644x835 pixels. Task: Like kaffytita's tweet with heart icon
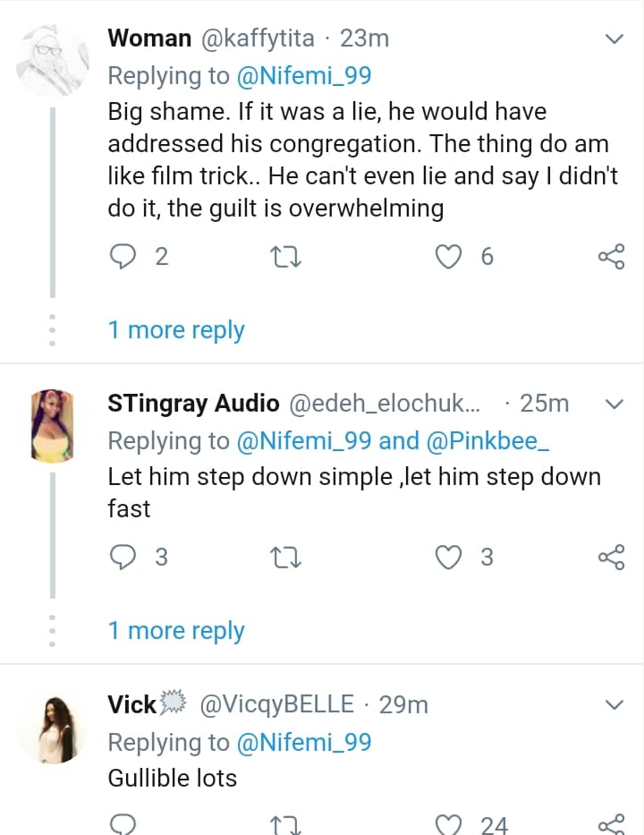(x=446, y=258)
